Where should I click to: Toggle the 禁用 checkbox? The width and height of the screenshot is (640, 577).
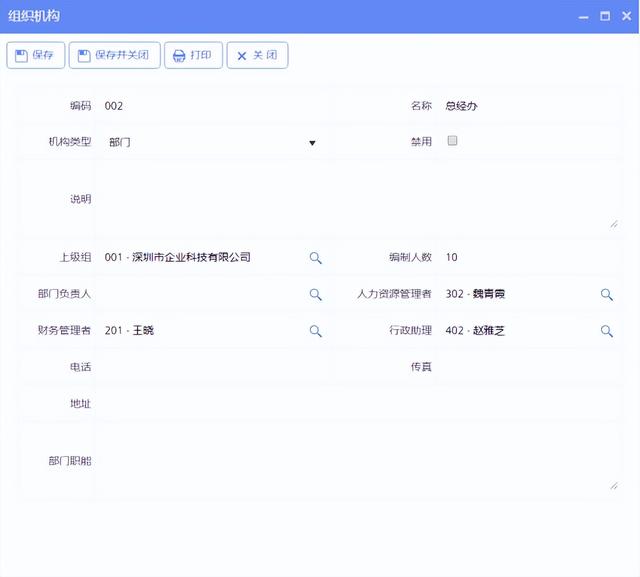(452, 141)
